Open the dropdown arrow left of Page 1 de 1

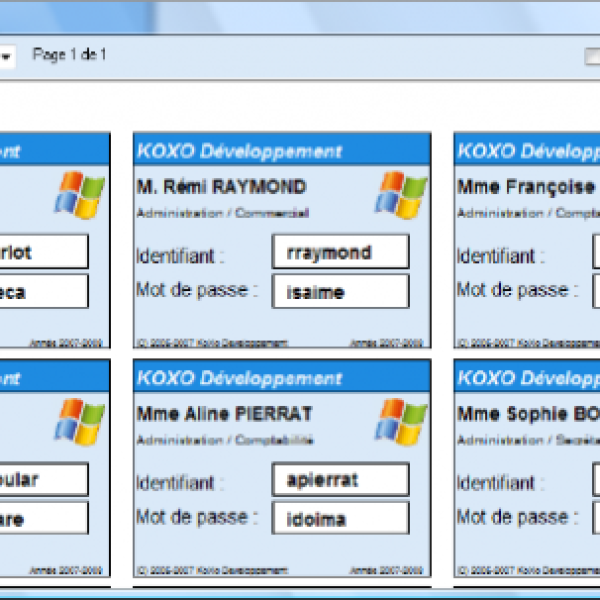click(6, 57)
